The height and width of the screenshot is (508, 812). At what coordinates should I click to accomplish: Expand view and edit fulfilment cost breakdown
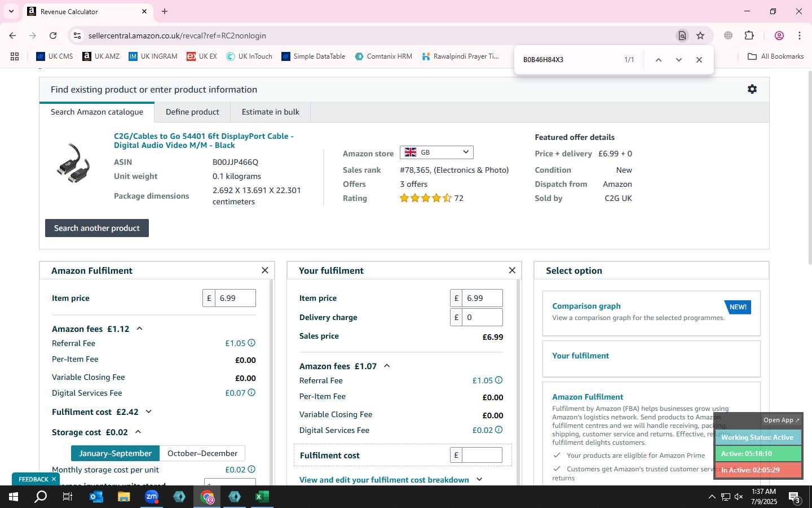click(x=391, y=480)
